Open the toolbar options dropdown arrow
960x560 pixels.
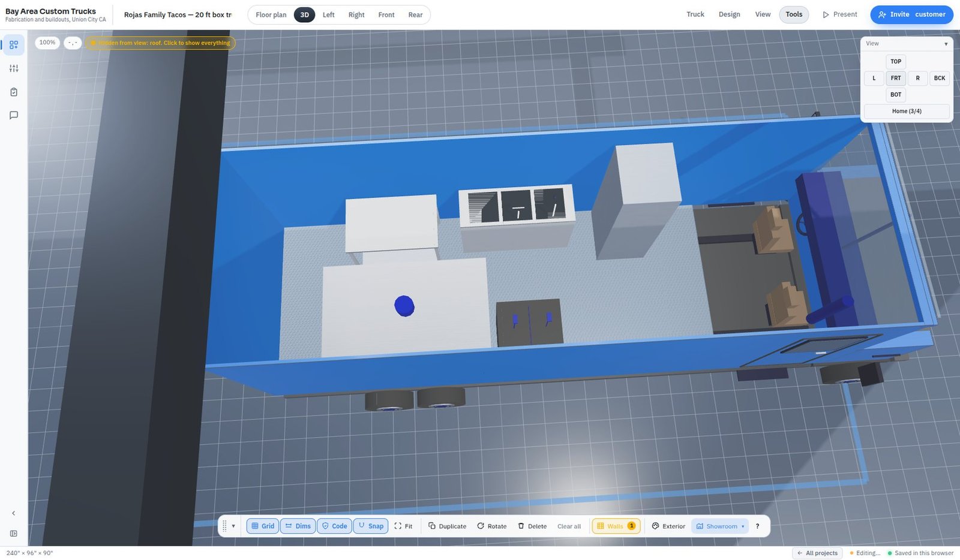[233, 526]
